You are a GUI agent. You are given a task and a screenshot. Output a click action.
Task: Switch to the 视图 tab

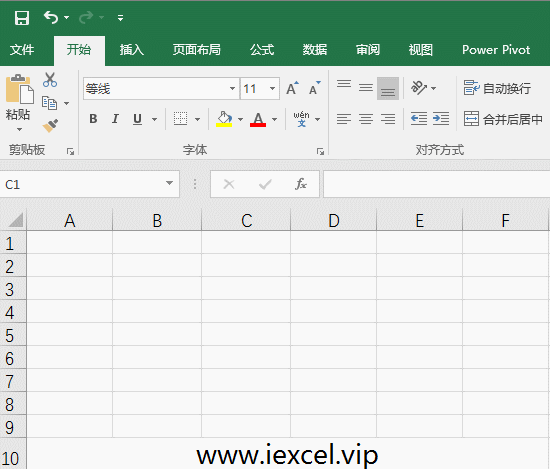click(420, 50)
